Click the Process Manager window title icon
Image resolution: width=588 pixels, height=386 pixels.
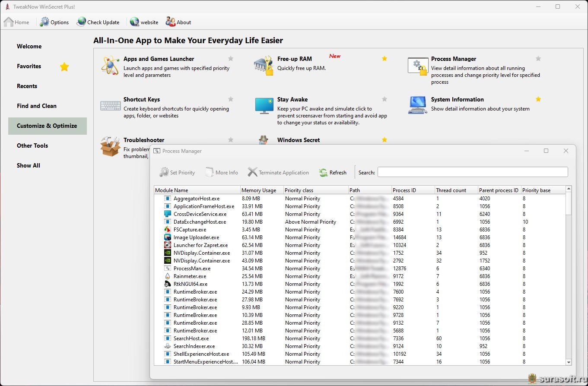pos(156,151)
